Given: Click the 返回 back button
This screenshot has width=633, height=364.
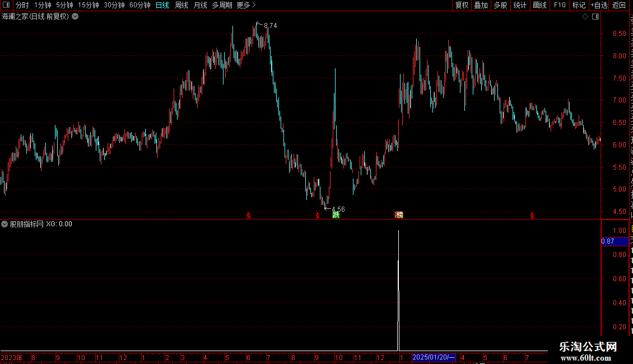Looking at the screenshot, I should point(618,5).
